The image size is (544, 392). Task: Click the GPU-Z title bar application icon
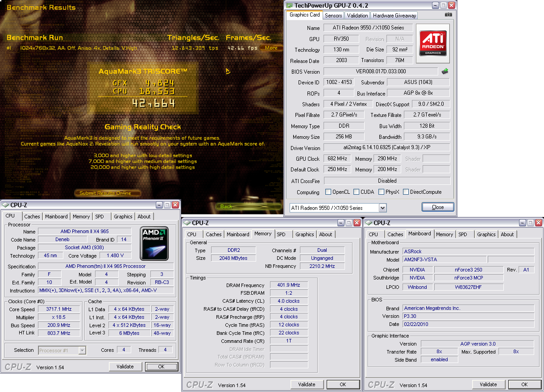[x=290, y=5]
